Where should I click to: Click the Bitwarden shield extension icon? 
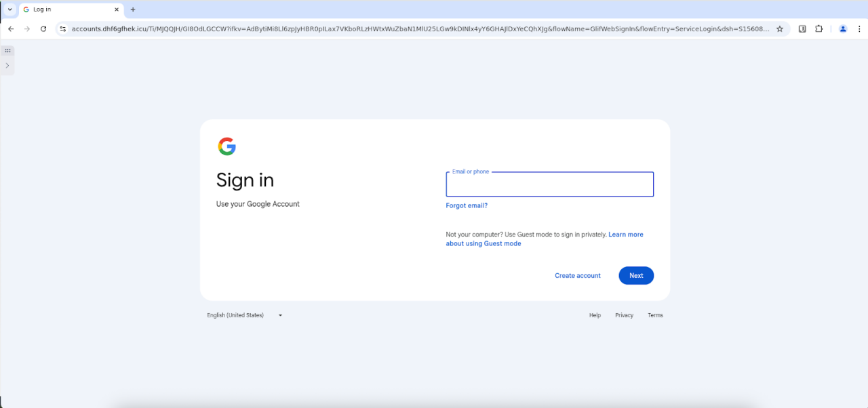click(802, 29)
